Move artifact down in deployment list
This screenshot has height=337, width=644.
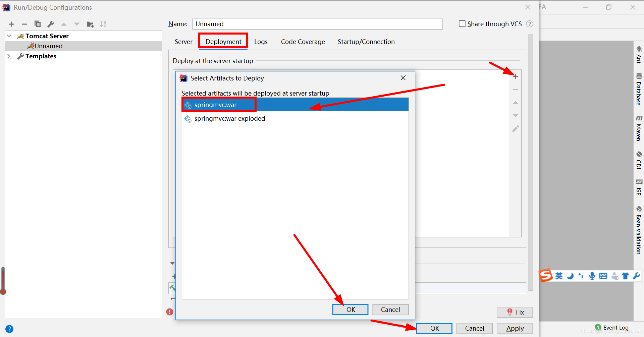pyautogui.click(x=516, y=116)
